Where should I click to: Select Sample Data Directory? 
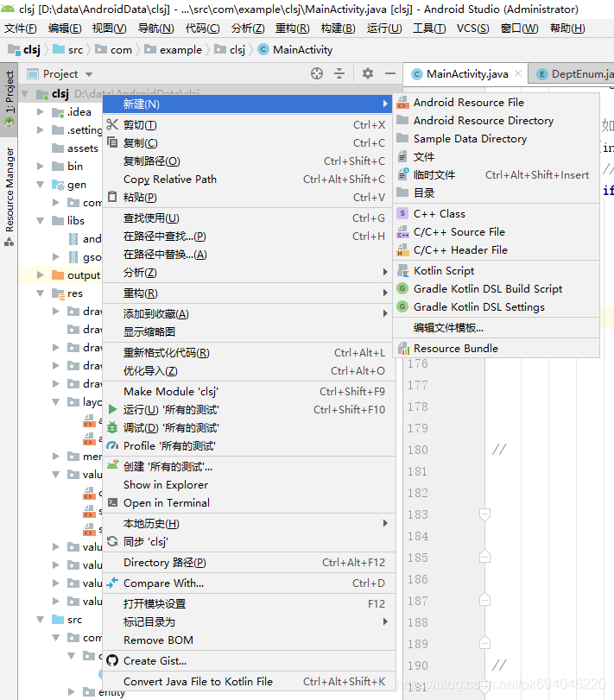coord(496,139)
